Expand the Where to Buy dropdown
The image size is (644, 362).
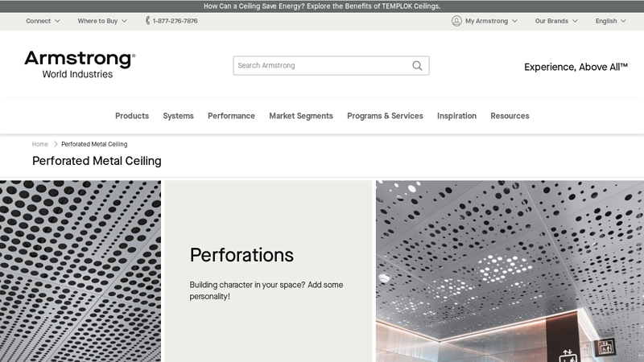point(102,21)
